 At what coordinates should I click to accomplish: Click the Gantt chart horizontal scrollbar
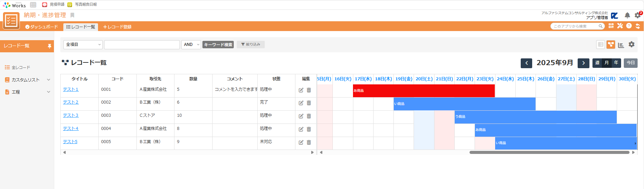tap(549, 152)
